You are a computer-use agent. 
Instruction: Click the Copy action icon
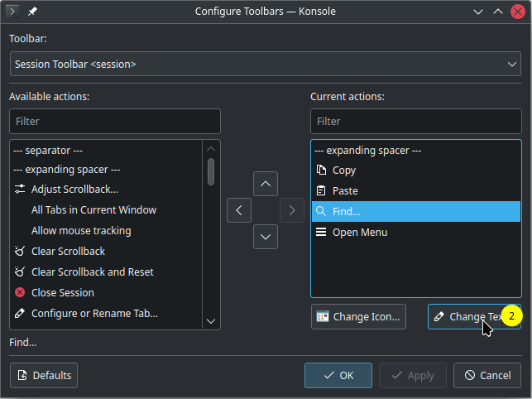click(x=321, y=170)
